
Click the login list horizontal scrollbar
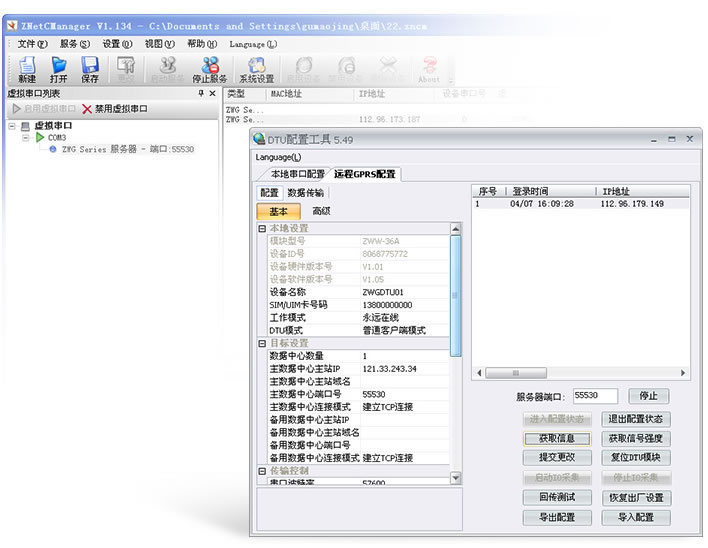579,373
